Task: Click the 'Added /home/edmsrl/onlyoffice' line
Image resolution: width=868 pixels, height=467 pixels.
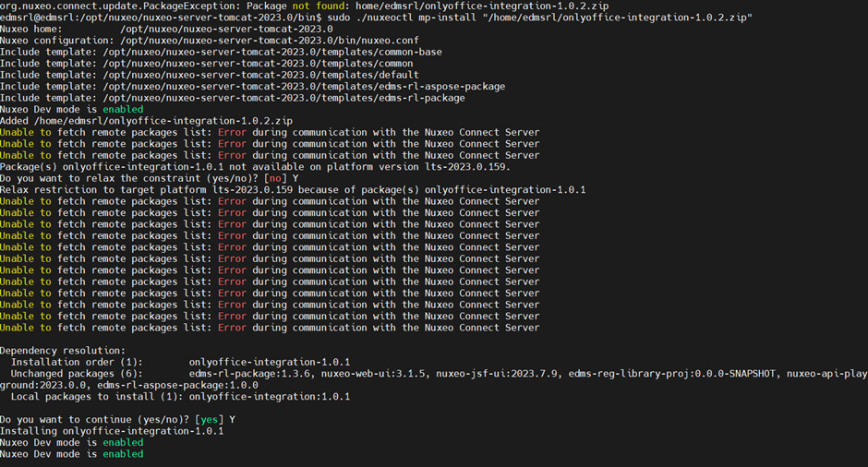Action: point(146,121)
